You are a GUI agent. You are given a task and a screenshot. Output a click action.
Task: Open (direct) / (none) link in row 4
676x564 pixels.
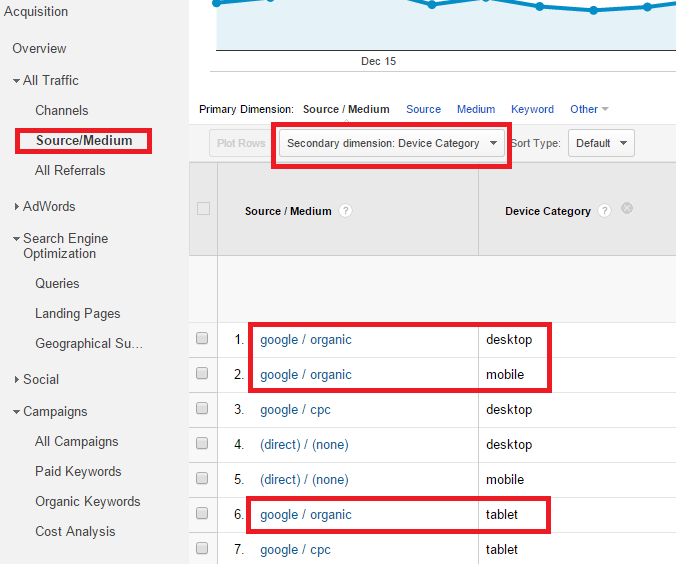point(304,445)
